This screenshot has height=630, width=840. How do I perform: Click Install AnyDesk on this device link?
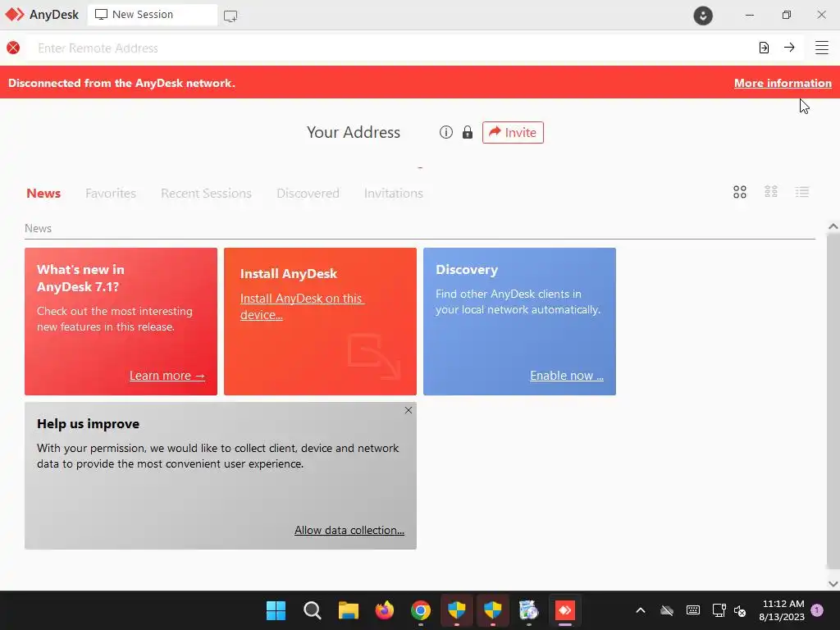tap(302, 307)
